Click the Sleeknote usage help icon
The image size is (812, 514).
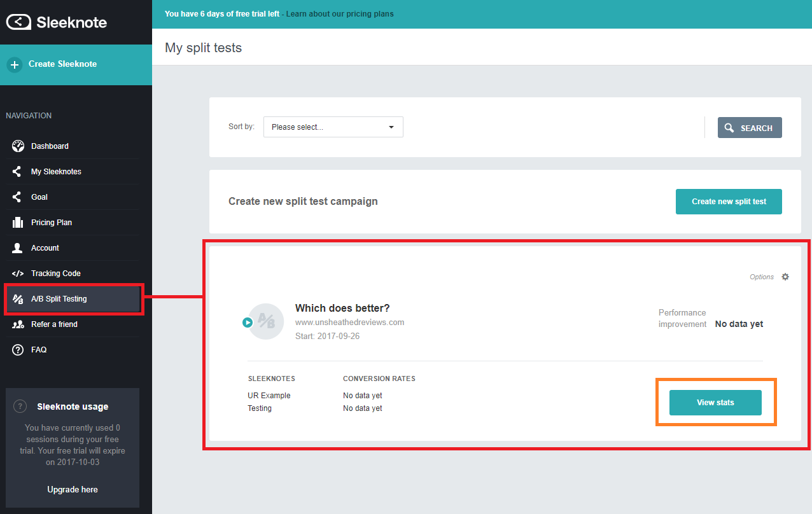(20, 406)
